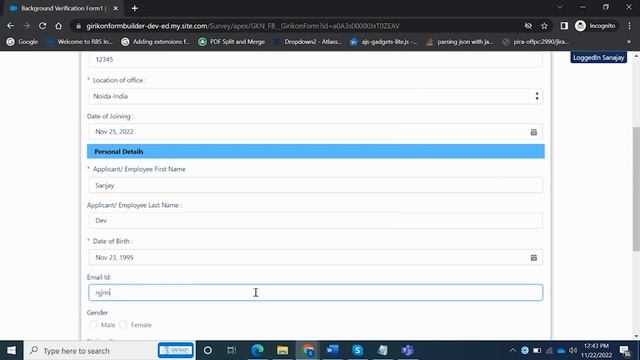This screenshot has width=640, height=360.
Task: Open Microsoft Word from the taskbar
Action: point(333,350)
